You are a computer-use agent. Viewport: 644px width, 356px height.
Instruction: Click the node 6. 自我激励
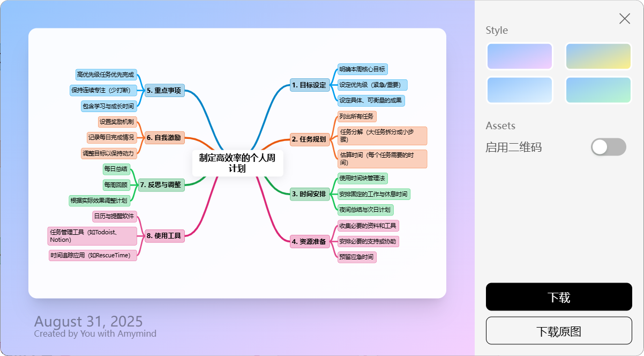pos(164,138)
